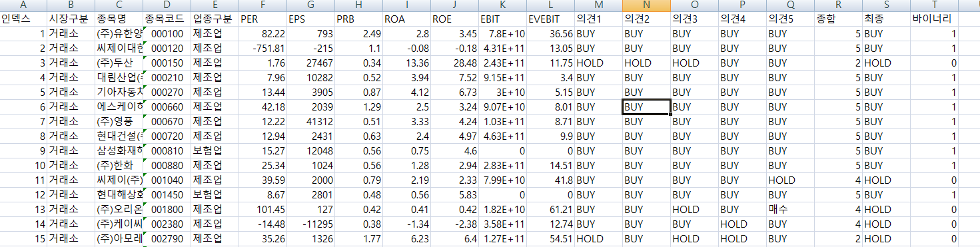Click the 의견3 header cell
Screen dimensions: 980x247
click(x=694, y=19)
